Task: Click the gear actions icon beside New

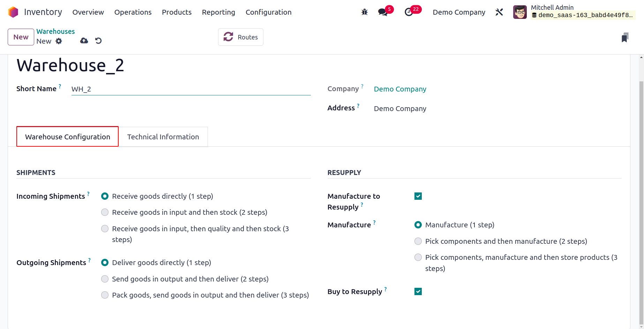Action: tap(59, 41)
